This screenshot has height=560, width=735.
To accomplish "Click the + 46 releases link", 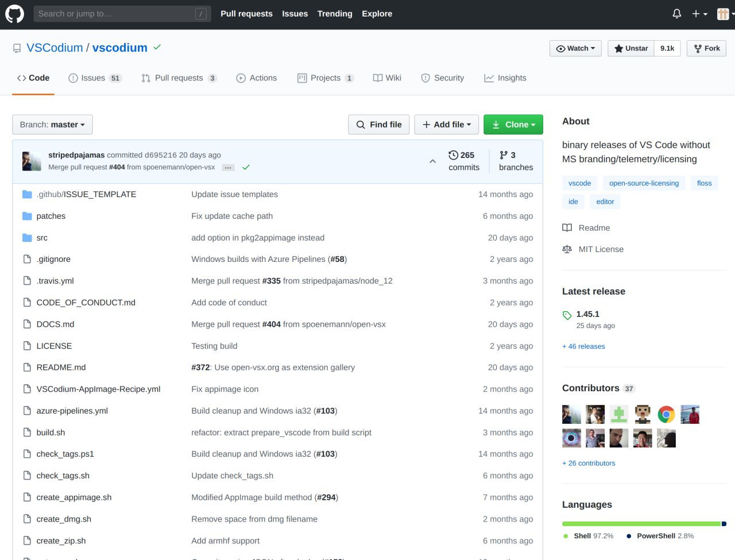I will point(583,346).
